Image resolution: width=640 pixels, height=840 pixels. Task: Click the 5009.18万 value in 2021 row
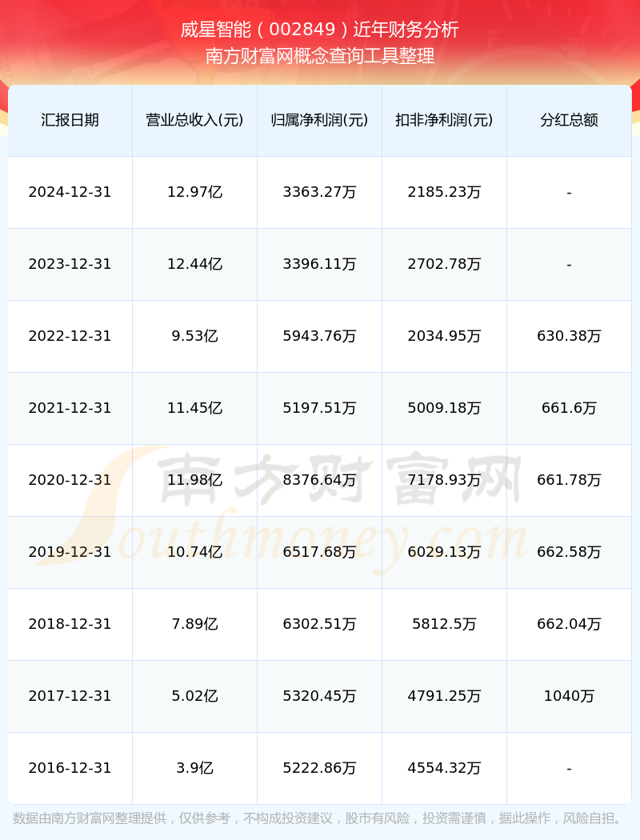445,408
